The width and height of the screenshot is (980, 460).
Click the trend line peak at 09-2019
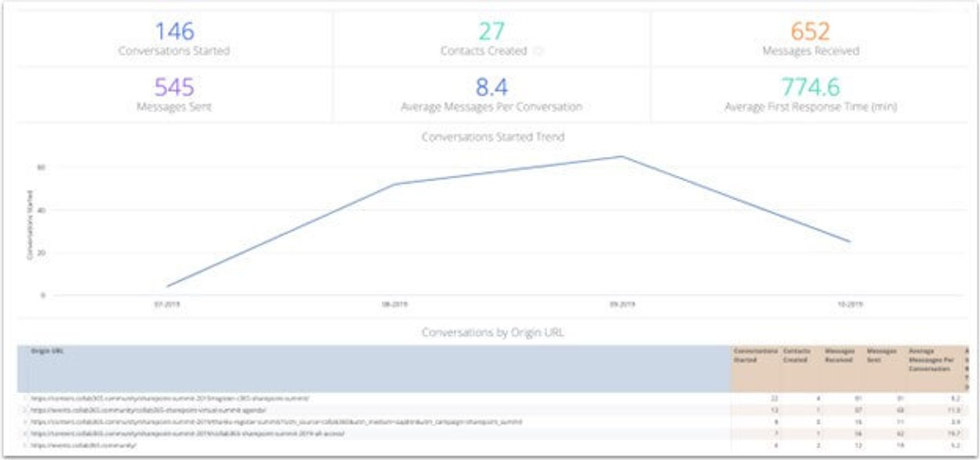point(622,157)
